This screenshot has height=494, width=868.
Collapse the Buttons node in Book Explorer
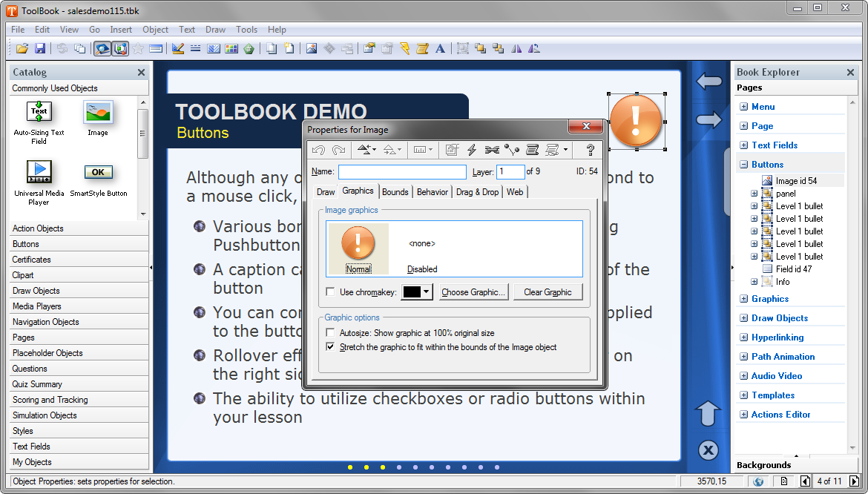(743, 165)
